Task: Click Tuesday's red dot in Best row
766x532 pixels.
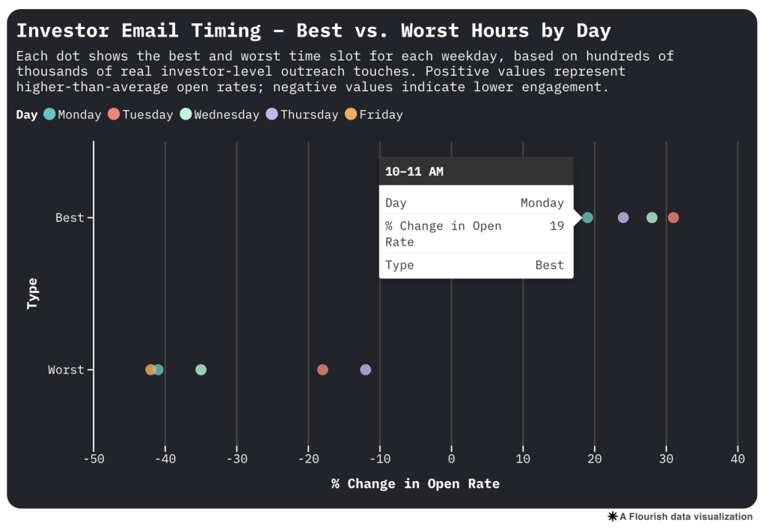Action: 673,218
